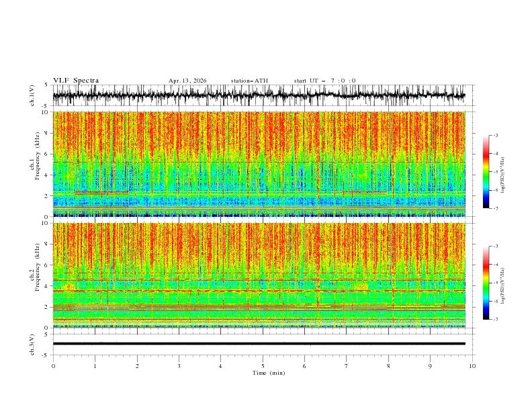The image size is (532, 411).
Task: Click time axis tick label "0"
Action: (53, 366)
